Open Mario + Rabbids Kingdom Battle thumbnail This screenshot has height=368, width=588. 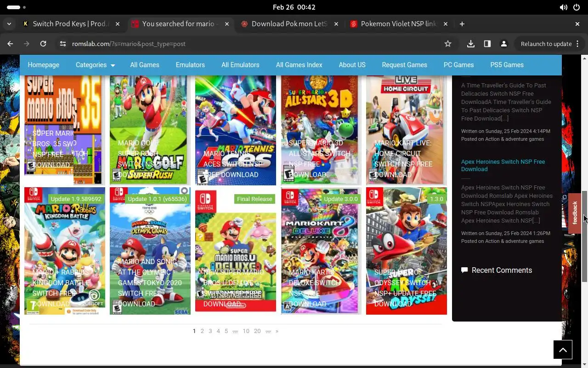(x=64, y=251)
